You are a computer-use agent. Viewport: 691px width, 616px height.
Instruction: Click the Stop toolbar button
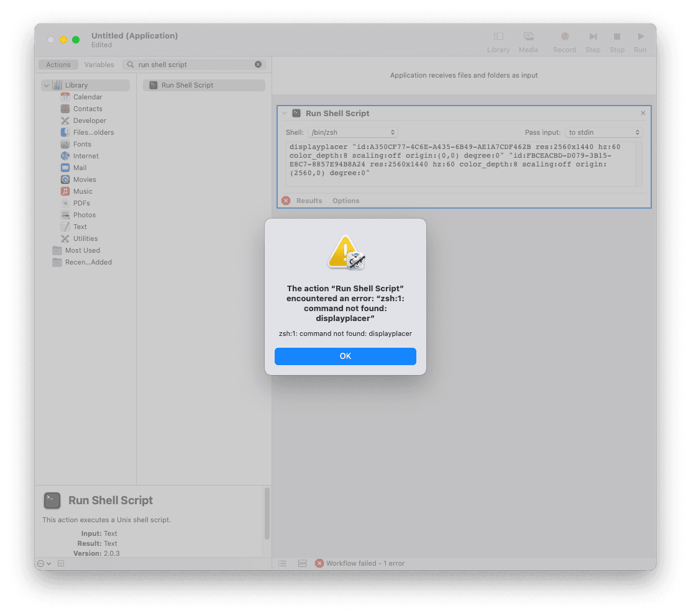[617, 42]
